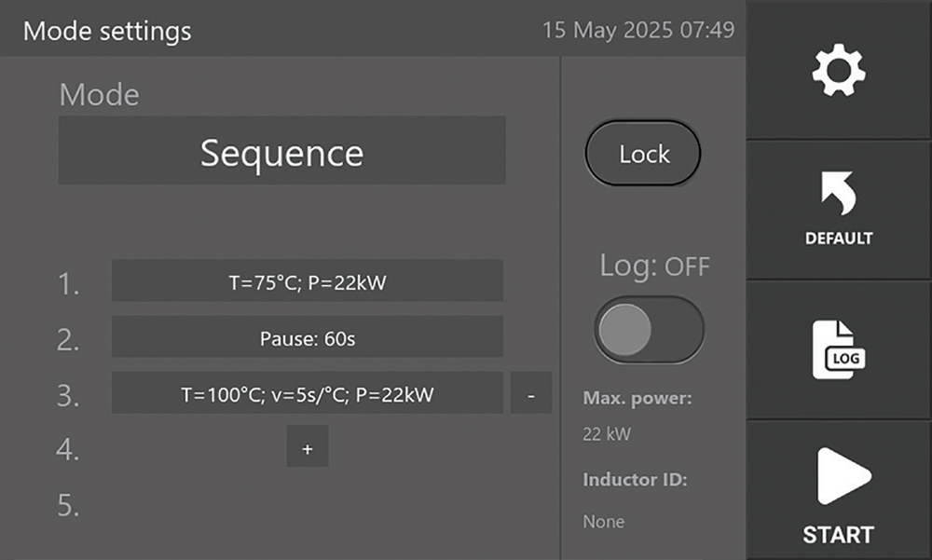
Task: Click the Log: OFF status label
Action: (x=654, y=266)
